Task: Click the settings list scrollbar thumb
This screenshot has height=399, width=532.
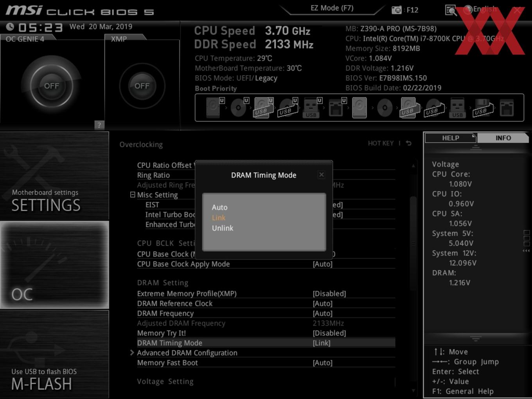Action: pos(413,243)
